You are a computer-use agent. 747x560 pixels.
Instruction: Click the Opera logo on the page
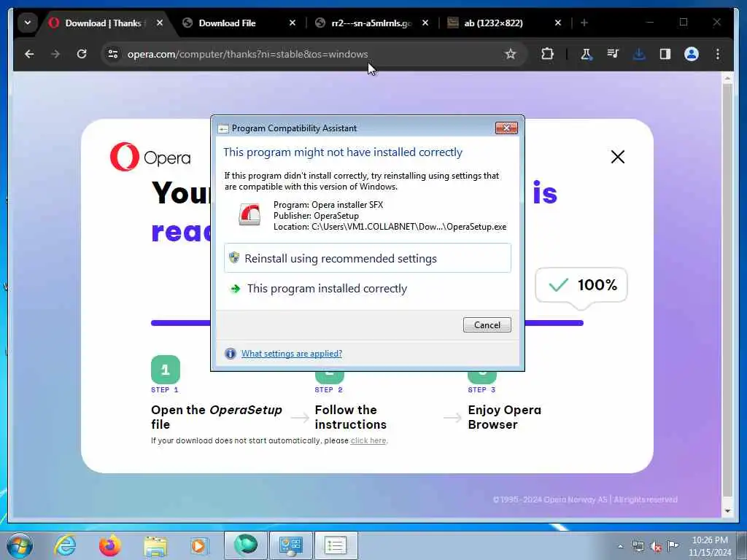(x=150, y=157)
